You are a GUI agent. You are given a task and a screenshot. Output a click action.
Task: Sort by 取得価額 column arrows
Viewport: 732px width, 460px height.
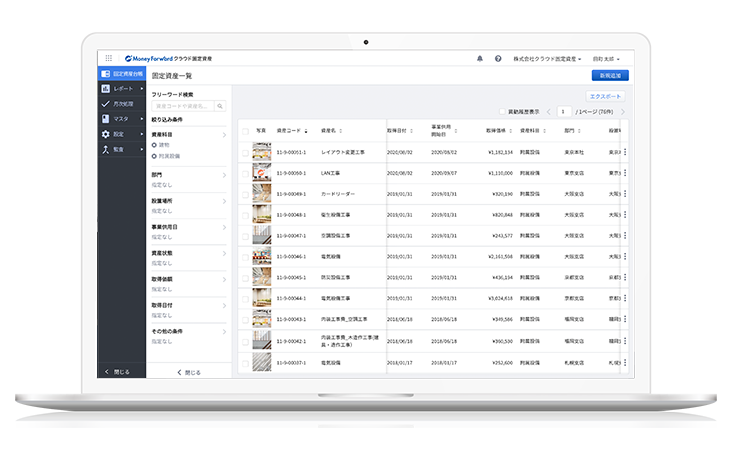510,131
